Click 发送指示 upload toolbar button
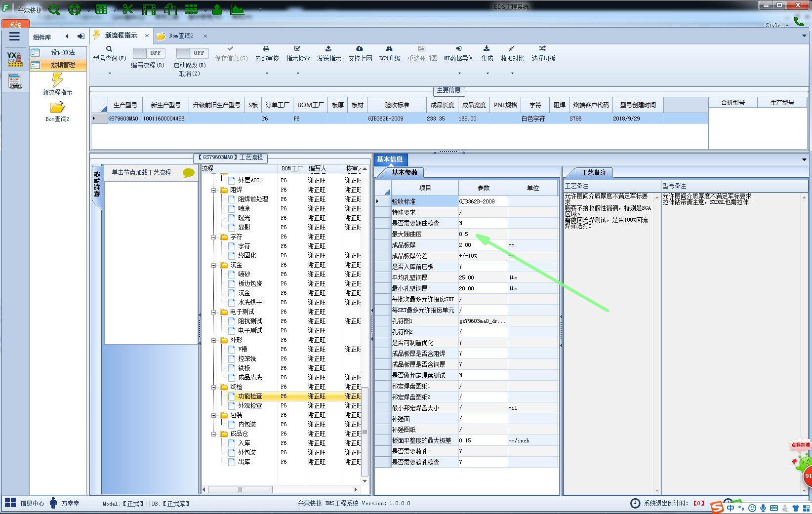 [328, 54]
